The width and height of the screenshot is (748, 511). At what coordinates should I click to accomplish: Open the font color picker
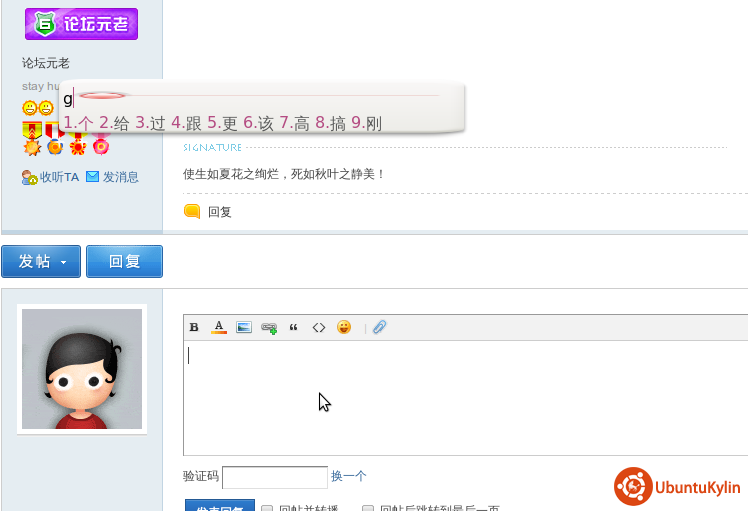click(x=219, y=327)
